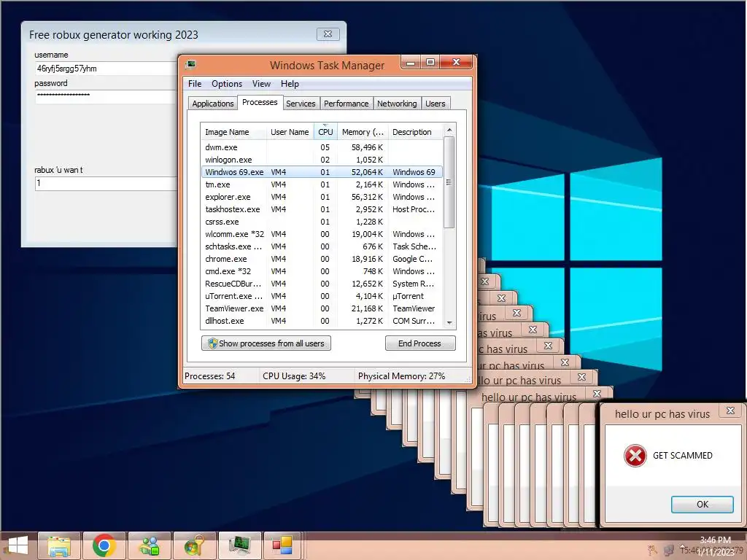Click End Process button
Viewport: 747px width, 560px height.
(x=419, y=343)
